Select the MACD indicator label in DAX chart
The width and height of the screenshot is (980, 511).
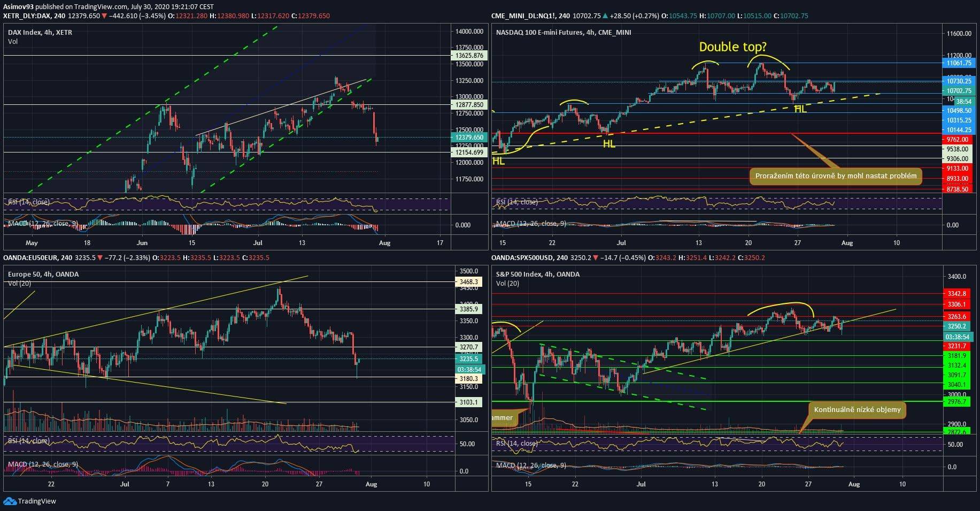pos(42,223)
